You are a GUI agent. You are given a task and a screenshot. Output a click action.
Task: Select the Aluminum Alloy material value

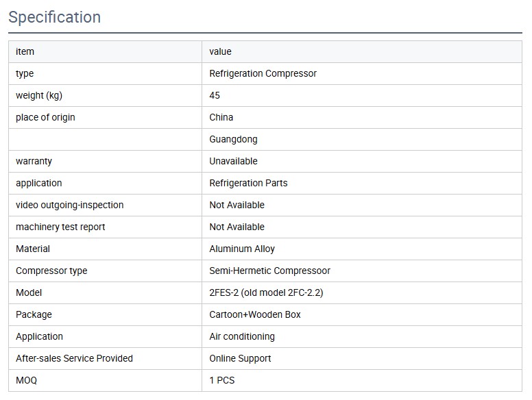(242, 249)
